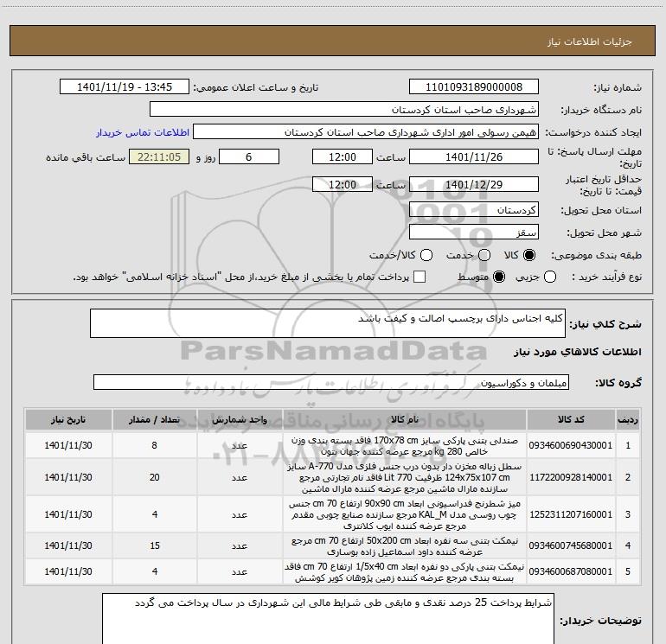Image resolution: width=666 pixels, height=644 pixels.
Task: Click the unit عدد in row 5
Action: (240, 572)
